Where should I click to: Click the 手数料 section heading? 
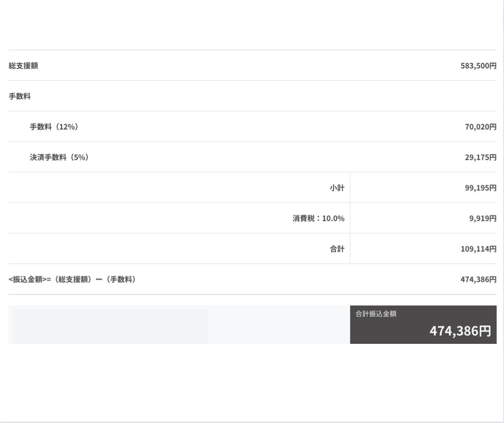[x=20, y=96]
